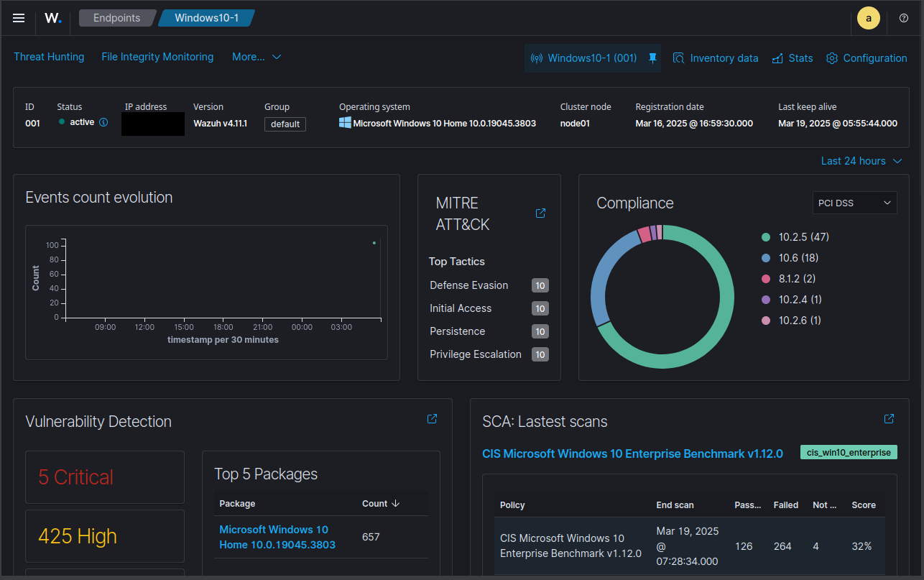Go to the Endpoints breadcrumb
Screen dimensions: 924x580
point(117,18)
